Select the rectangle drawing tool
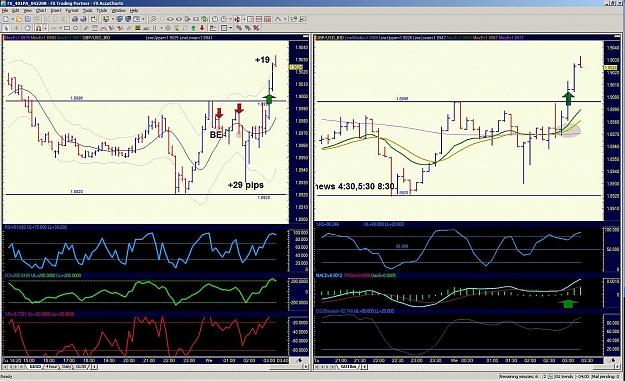625x381 pixels. [67, 28]
